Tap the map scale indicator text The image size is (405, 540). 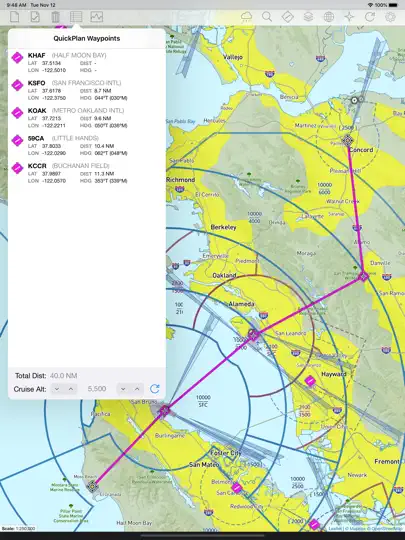pyautogui.click(x=18, y=528)
